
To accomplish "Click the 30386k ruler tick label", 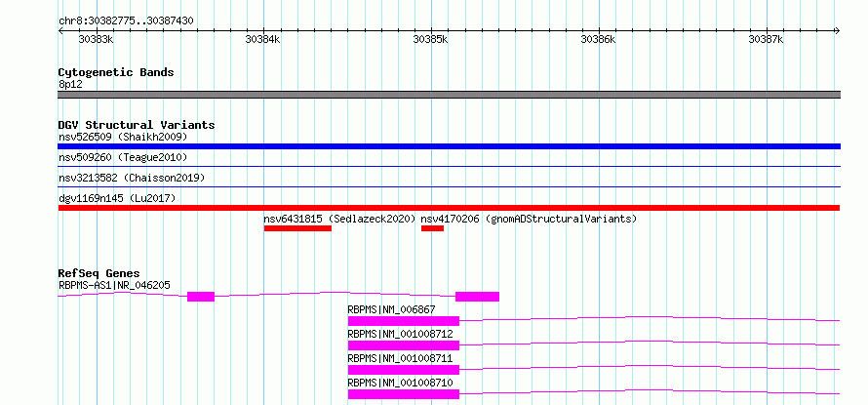I will tap(598, 39).
